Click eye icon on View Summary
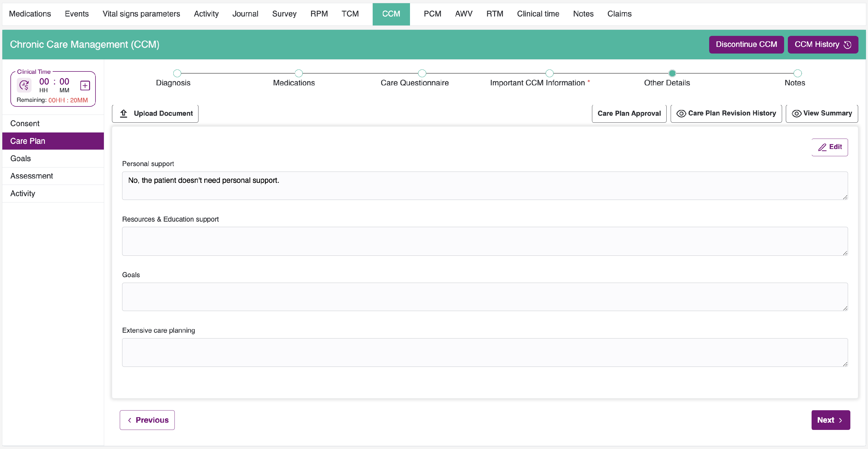The image size is (868, 449). [796, 113]
